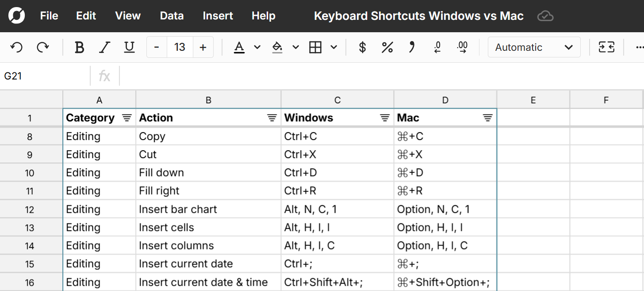
Task: Increase font size with the plus button
Action: pos(203,47)
